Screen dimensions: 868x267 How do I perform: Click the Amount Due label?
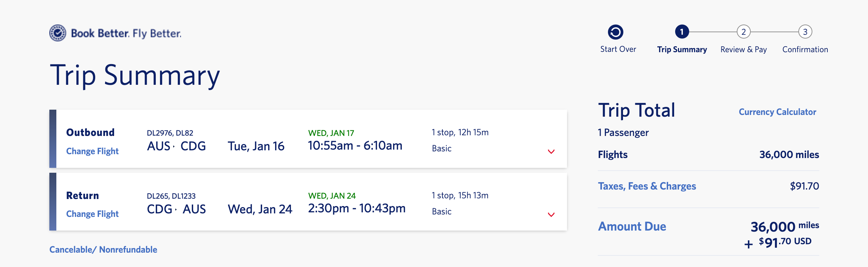click(632, 226)
